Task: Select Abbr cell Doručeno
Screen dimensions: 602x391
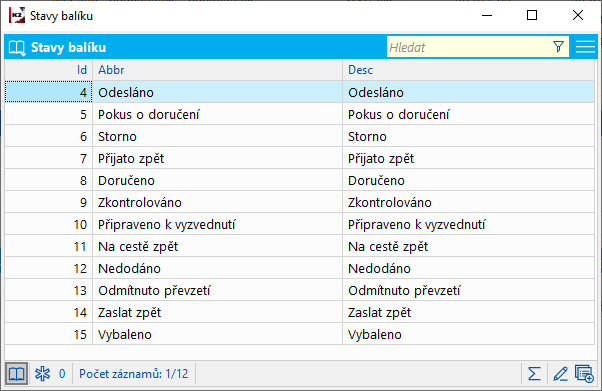Action: click(217, 180)
